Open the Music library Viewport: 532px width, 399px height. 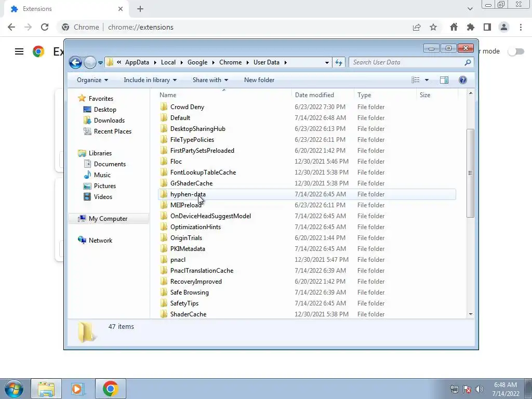pyautogui.click(x=102, y=175)
